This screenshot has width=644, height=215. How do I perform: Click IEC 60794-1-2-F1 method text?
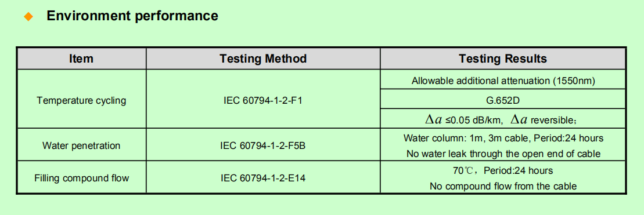point(263,100)
